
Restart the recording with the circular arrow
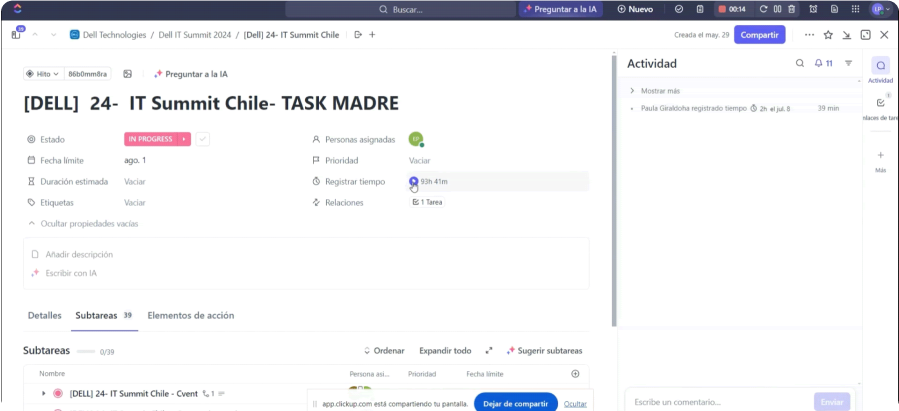tap(763, 9)
